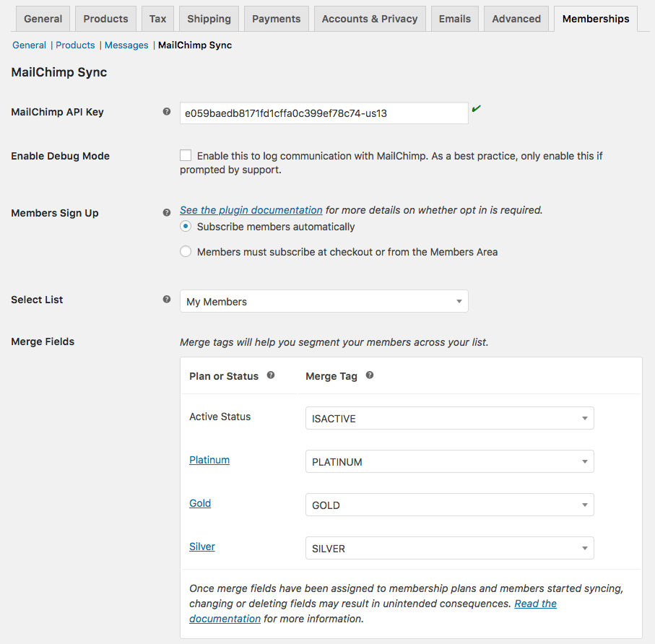Image resolution: width=655 pixels, height=644 pixels.
Task: Click into the MailChimp API Key field
Action: point(324,113)
